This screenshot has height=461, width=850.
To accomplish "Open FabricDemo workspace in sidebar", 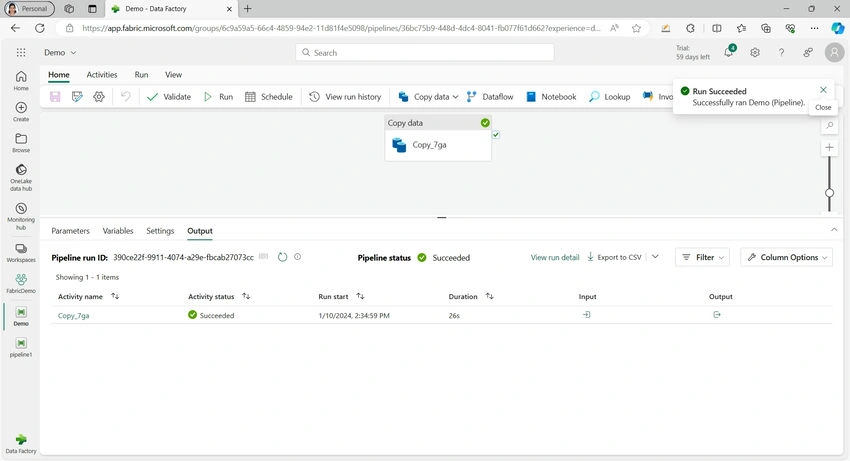I will pyautogui.click(x=21, y=283).
